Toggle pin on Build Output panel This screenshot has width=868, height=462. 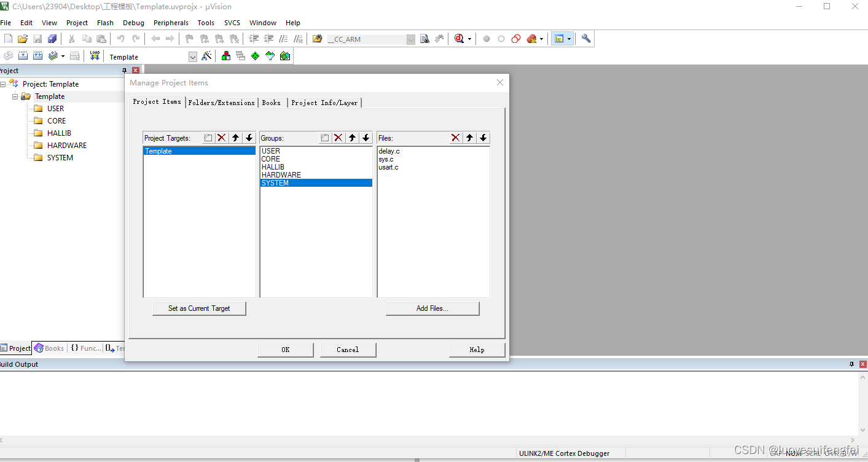(x=851, y=364)
